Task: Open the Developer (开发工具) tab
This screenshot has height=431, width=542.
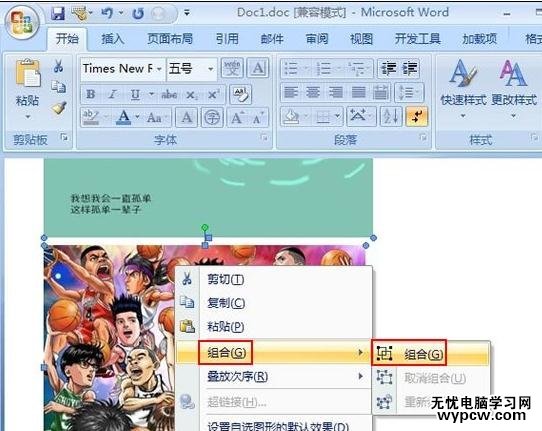Action: point(418,39)
